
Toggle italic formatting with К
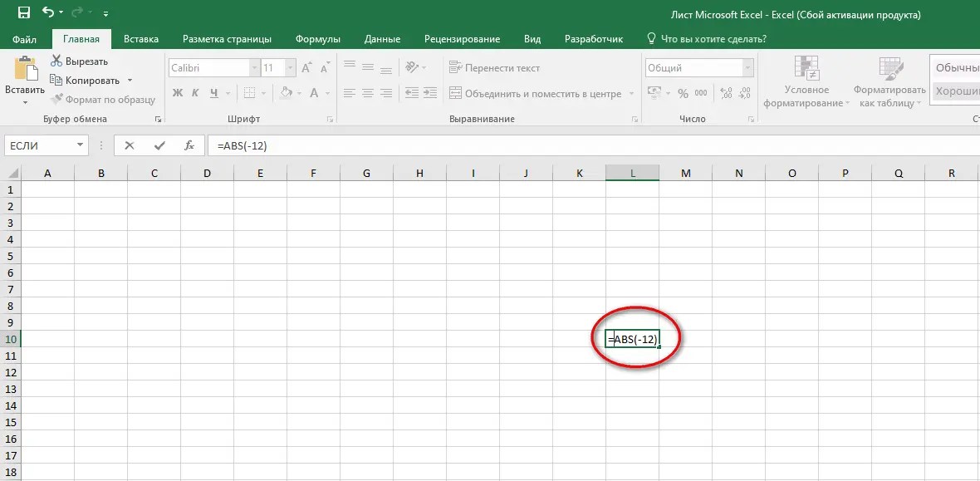point(195,92)
